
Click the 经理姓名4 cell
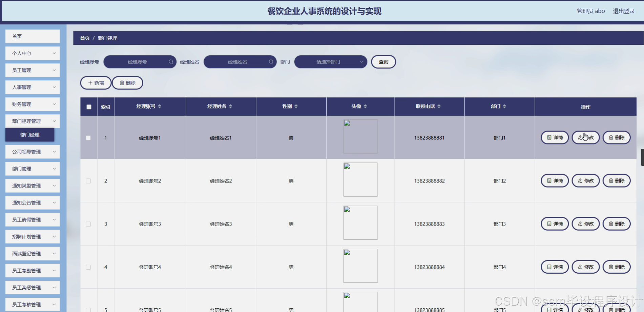tap(221, 267)
